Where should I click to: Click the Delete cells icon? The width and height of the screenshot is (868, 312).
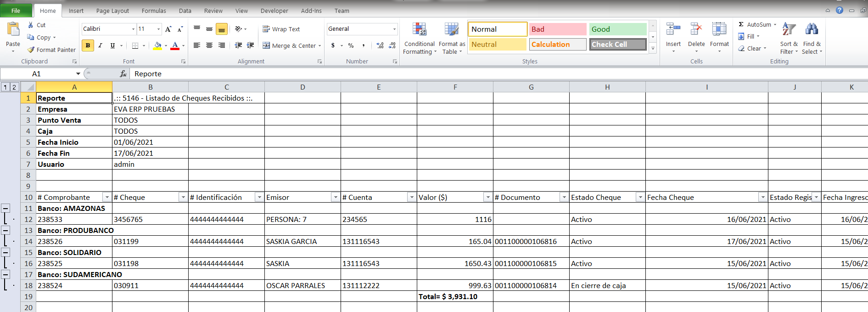click(696, 29)
